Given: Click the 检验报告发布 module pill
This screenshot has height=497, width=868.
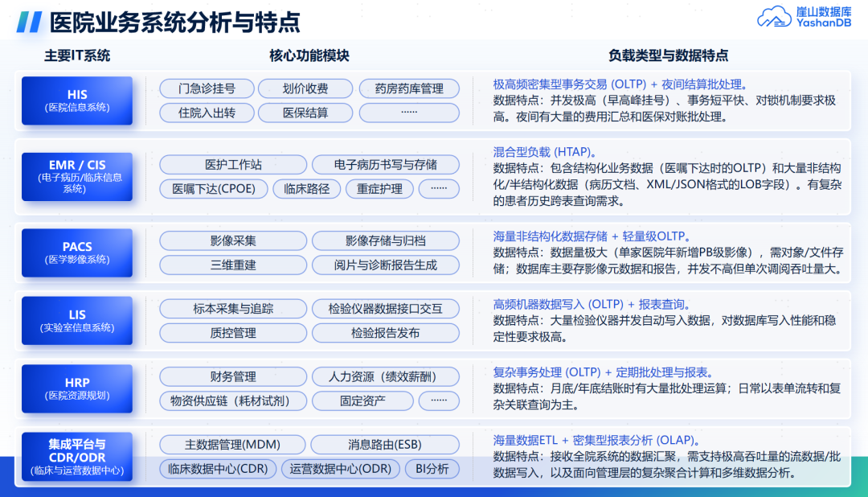Looking at the screenshot, I should [x=386, y=333].
